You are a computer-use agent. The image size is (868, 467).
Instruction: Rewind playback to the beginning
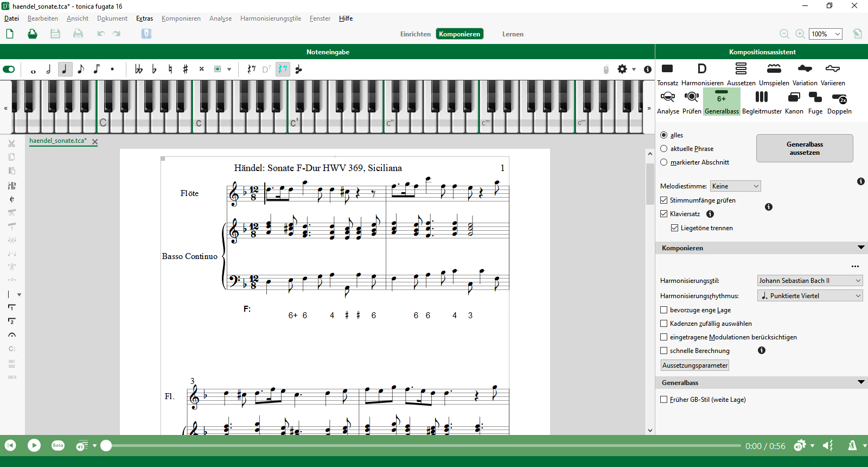10,445
